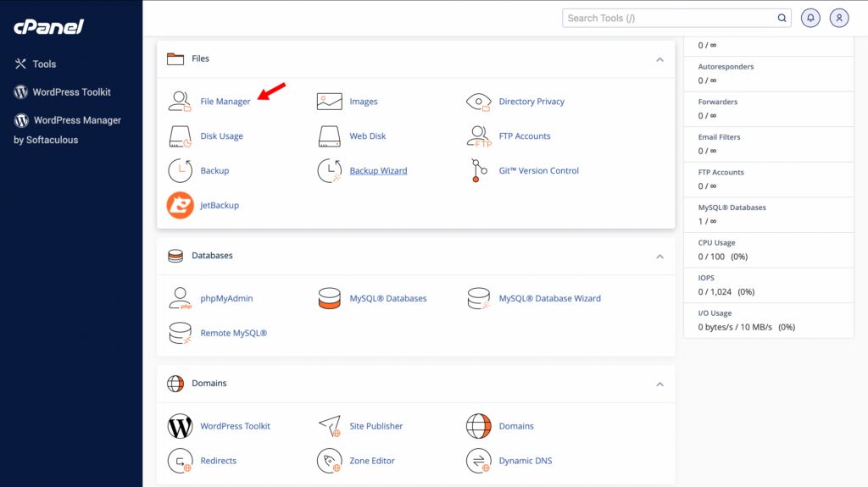Open the Images link
This screenshot has height=487, width=868.
364,102
